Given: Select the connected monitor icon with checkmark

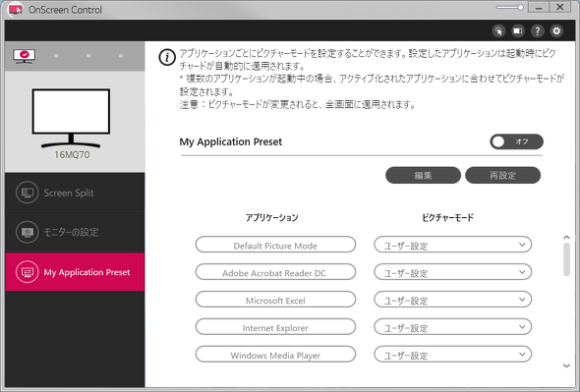Looking at the screenshot, I should tap(24, 56).
